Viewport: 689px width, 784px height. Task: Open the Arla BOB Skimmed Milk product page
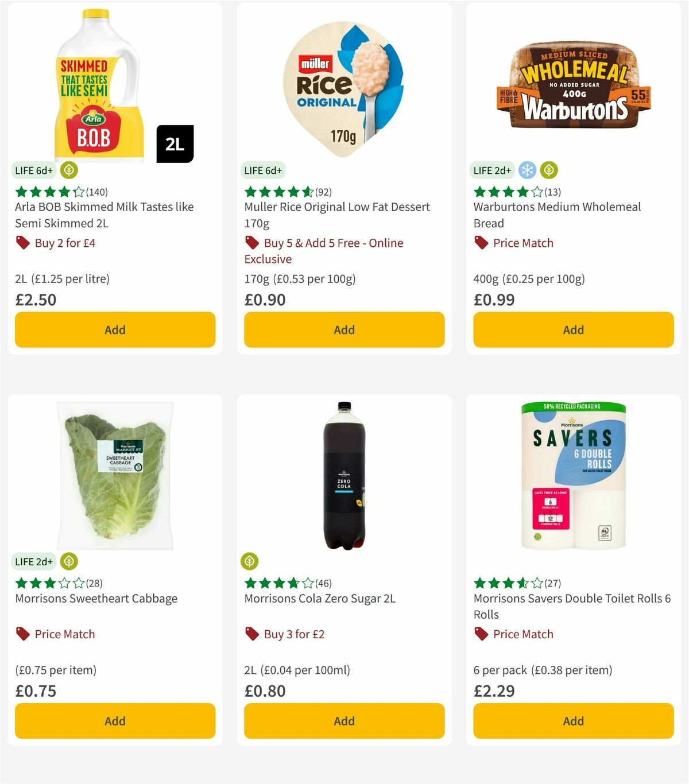pyautogui.click(x=104, y=215)
